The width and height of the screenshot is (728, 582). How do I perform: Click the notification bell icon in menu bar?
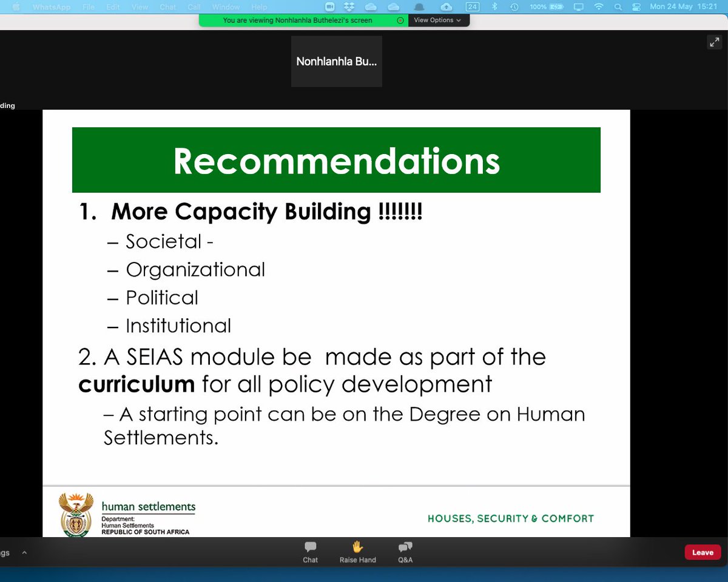419,7
